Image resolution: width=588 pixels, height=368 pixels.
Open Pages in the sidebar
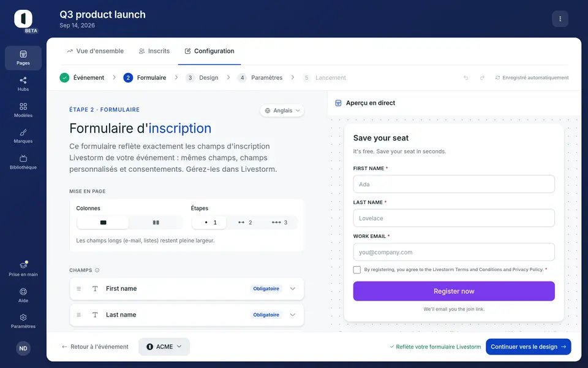tap(23, 58)
